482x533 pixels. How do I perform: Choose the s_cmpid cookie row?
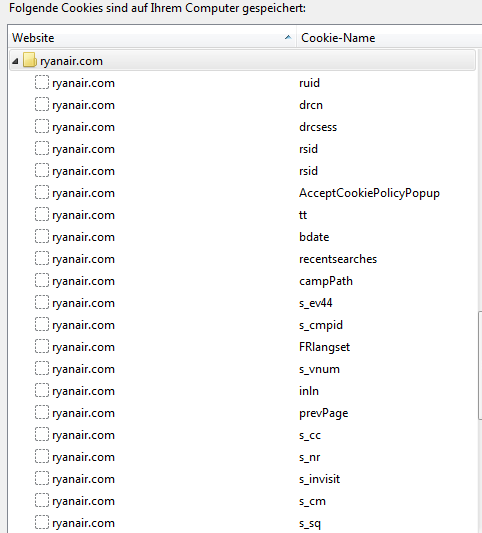[242, 325]
